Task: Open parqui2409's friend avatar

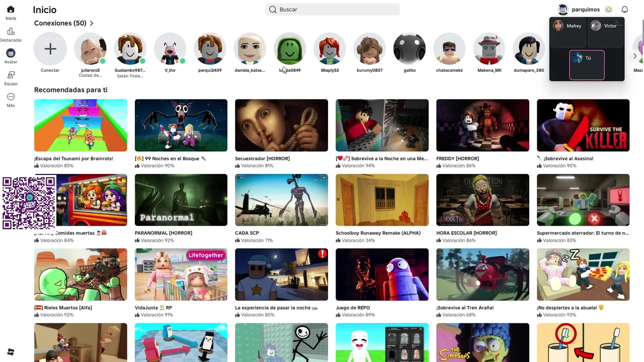Action: click(210, 49)
